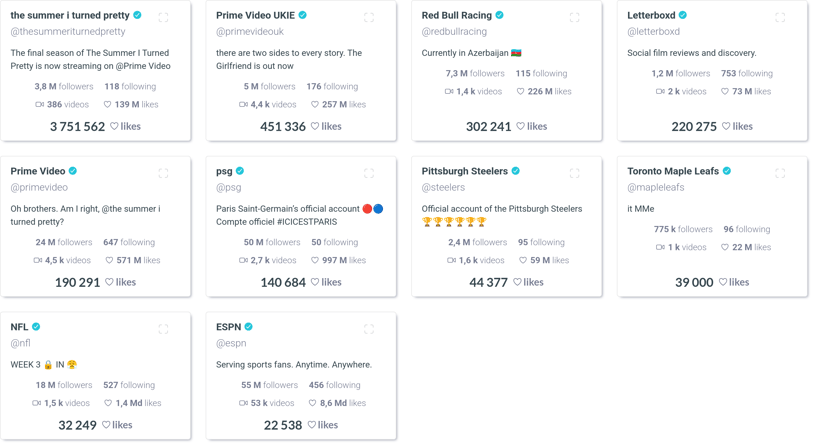Click the heart icon beside 3 751 562 likes
Viewport: 815px width, 447px height.
pyautogui.click(x=114, y=126)
